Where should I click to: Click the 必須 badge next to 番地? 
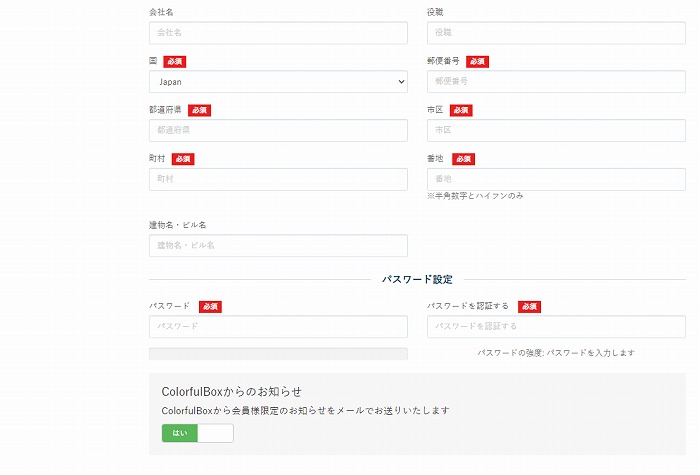click(x=463, y=159)
